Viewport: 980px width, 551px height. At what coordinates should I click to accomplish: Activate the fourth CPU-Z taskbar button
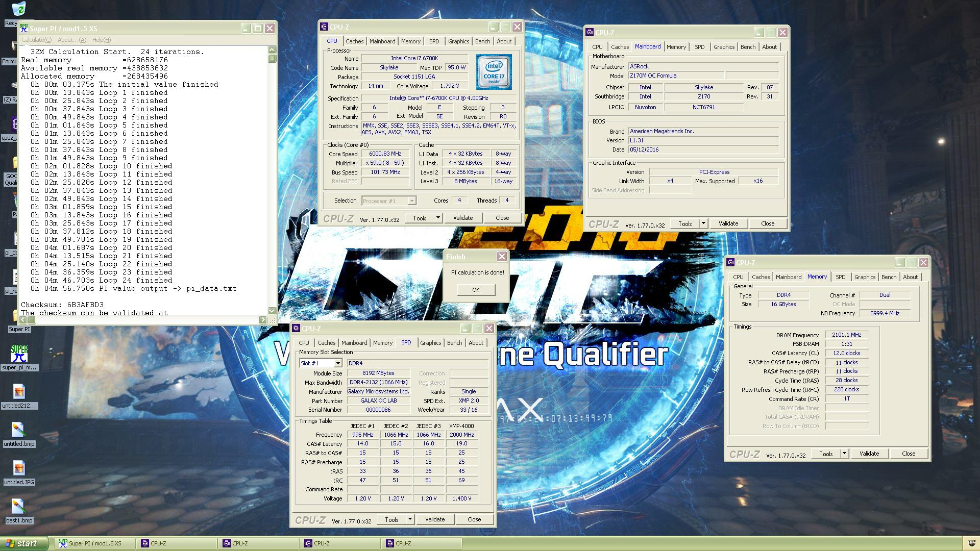[x=422, y=544]
